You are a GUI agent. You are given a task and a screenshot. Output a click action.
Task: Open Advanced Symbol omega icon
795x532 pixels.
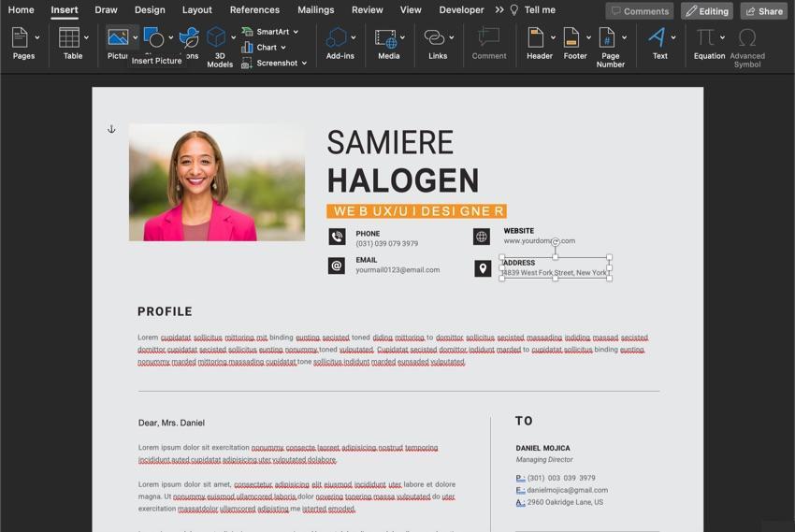[x=747, y=37]
